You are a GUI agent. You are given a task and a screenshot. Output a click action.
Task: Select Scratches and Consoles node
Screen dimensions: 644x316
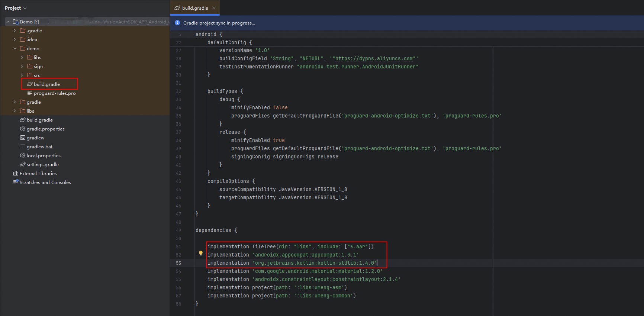45,182
